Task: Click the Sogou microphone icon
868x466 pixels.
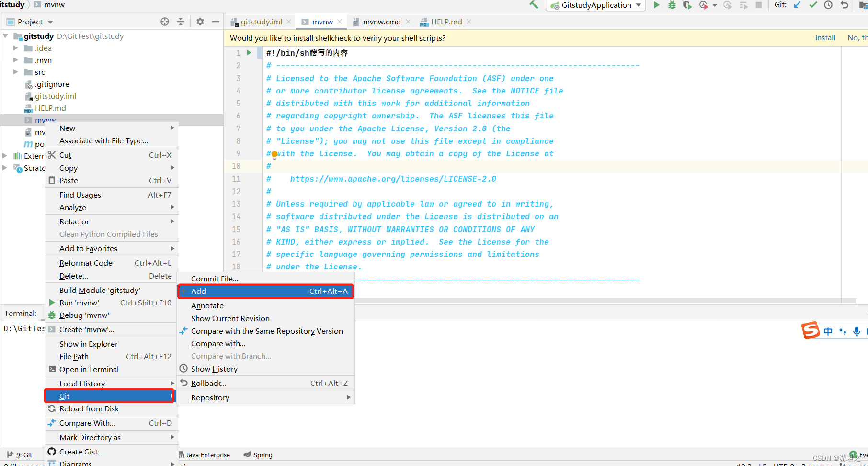Action: coord(857,331)
